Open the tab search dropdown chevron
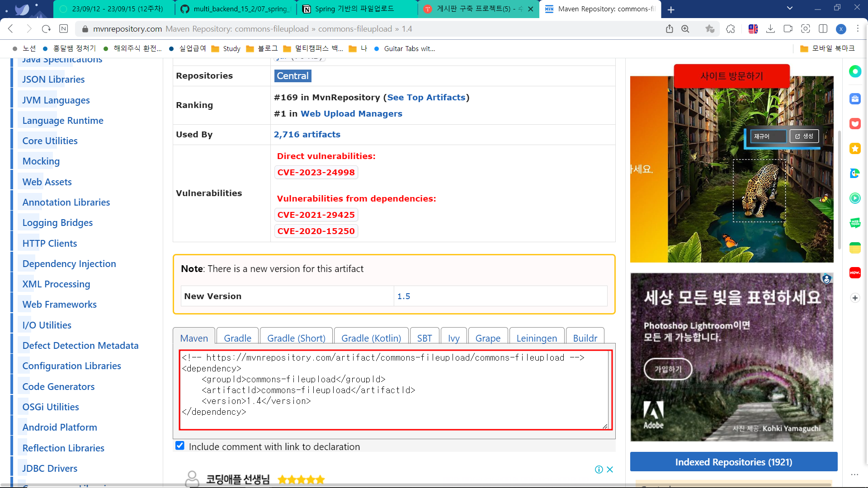Image resolution: width=868 pixels, height=488 pixels. (790, 8)
